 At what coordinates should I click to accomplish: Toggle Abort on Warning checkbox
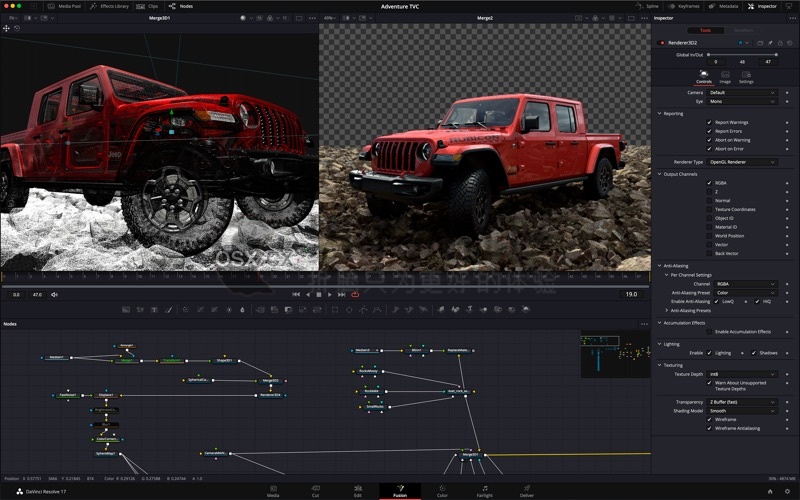pyautogui.click(x=709, y=140)
